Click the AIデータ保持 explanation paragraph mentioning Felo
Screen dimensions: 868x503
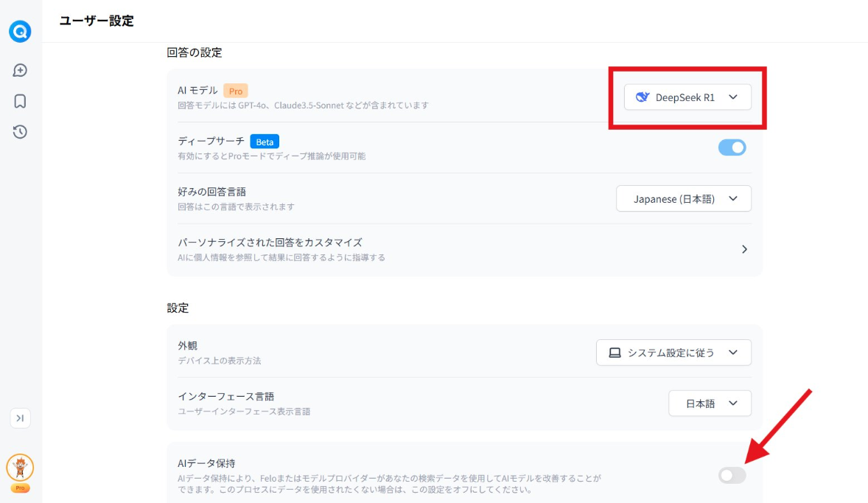pyautogui.click(x=389, y=484)
